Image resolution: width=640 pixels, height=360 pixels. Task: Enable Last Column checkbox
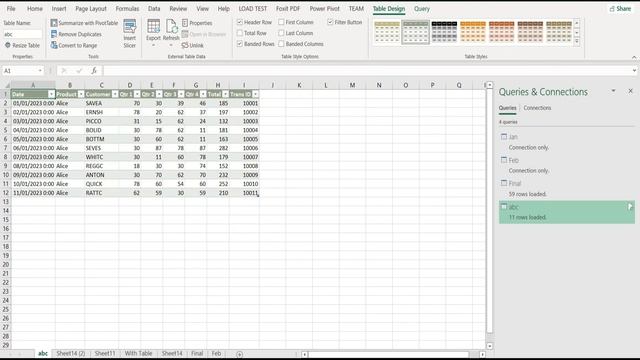tap(281, 33)
